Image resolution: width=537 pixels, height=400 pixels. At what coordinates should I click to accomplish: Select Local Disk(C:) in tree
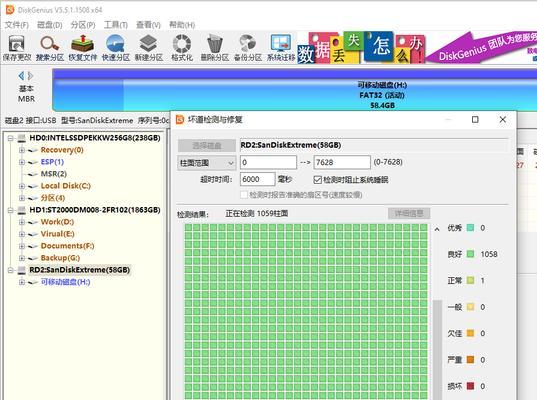pyautogui.click(x=66, y=186)
